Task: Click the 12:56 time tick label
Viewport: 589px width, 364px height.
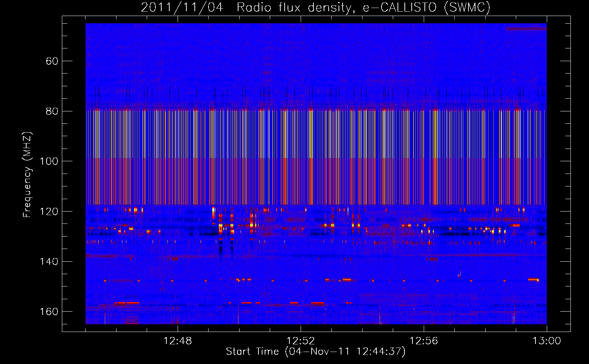Action: [424, 341]
